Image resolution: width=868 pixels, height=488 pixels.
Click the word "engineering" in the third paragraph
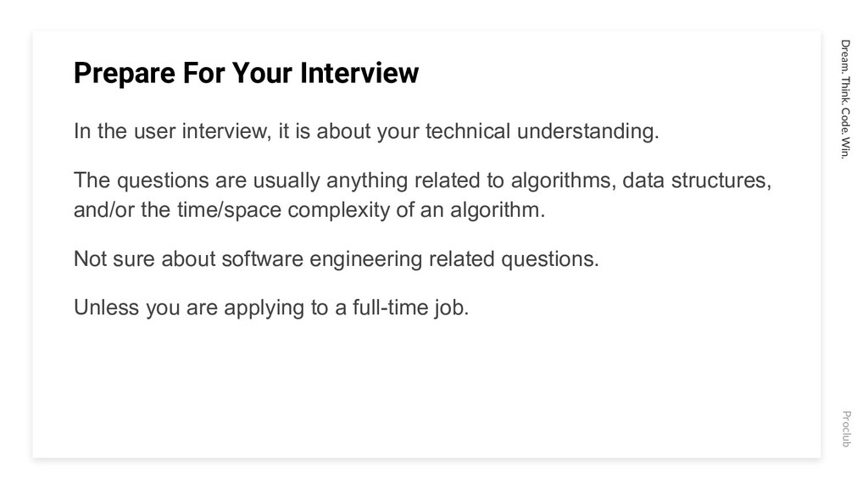(366, 259)
